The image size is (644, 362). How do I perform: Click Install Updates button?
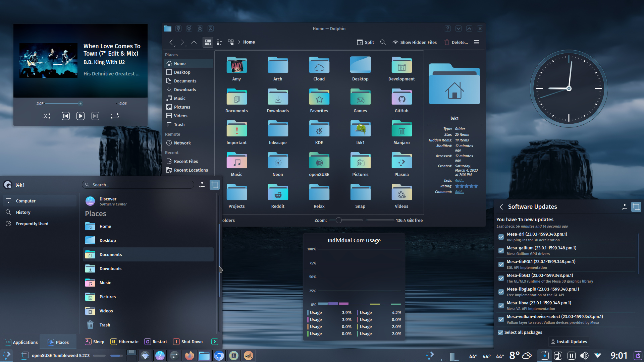(x=569, y=342)
